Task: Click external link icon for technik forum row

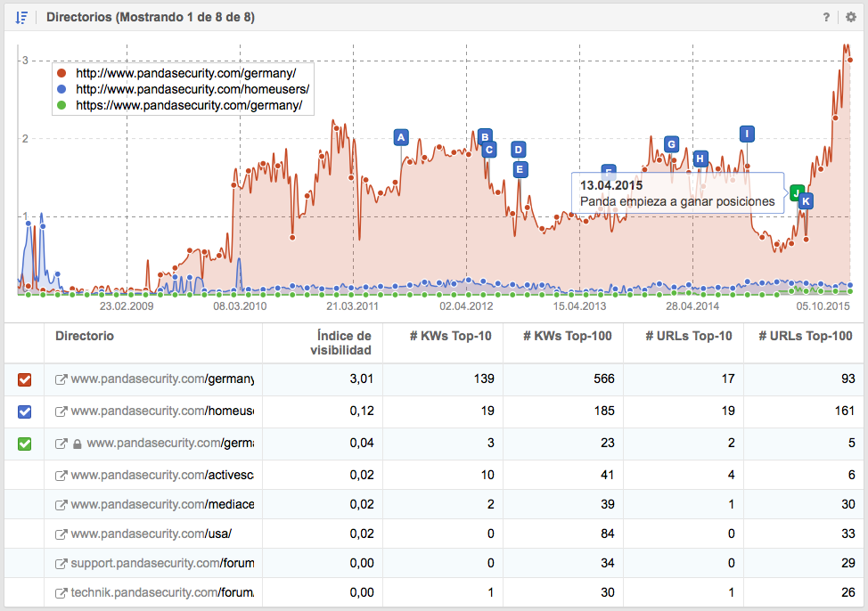Action: coord(61,594)
